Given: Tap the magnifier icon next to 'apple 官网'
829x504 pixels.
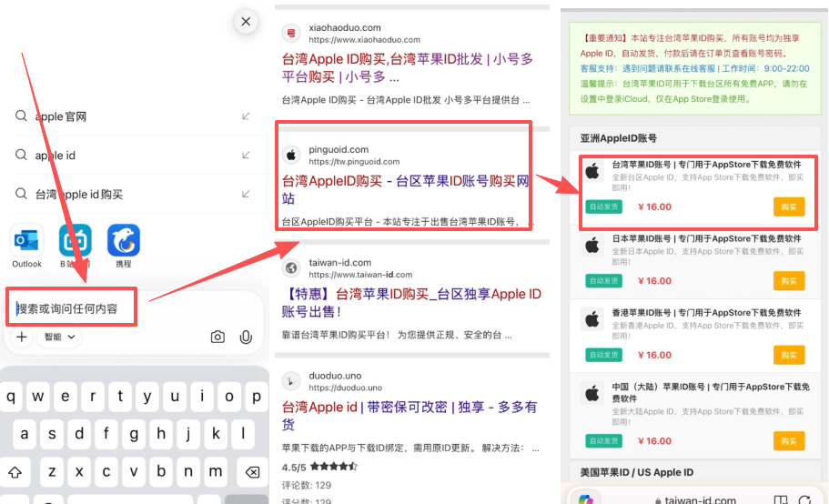Looking at the screenshot, I should pyautogui.click(x=21, y=116).
